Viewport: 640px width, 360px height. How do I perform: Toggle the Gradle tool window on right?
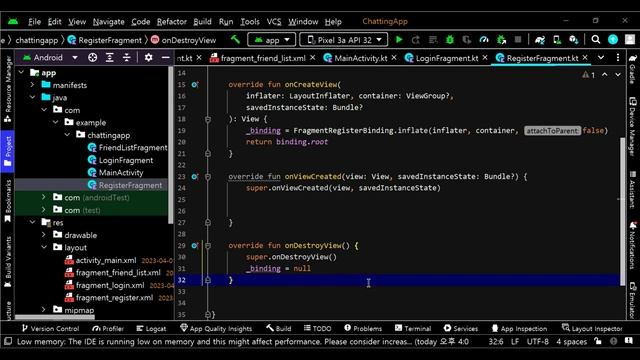(x=633, y=69)
